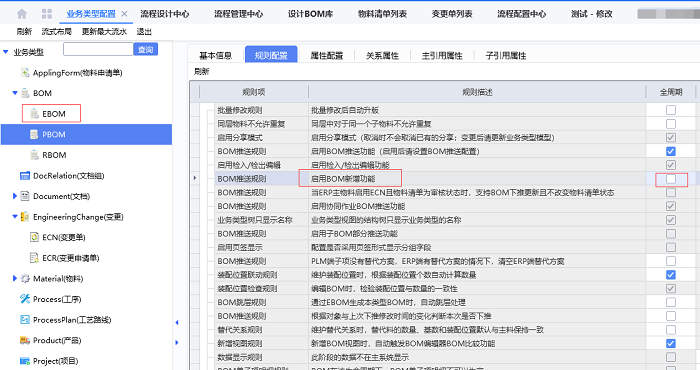Image resolution: width=700 pixels, height=370 pixels.
Task: Click the 业务类型 search input field
Action: 98,49
